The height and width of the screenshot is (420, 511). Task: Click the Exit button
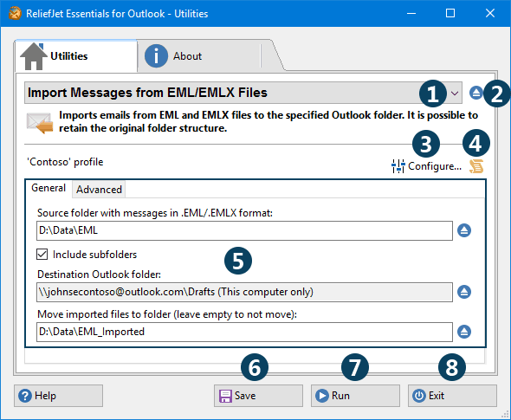point(452,396)
